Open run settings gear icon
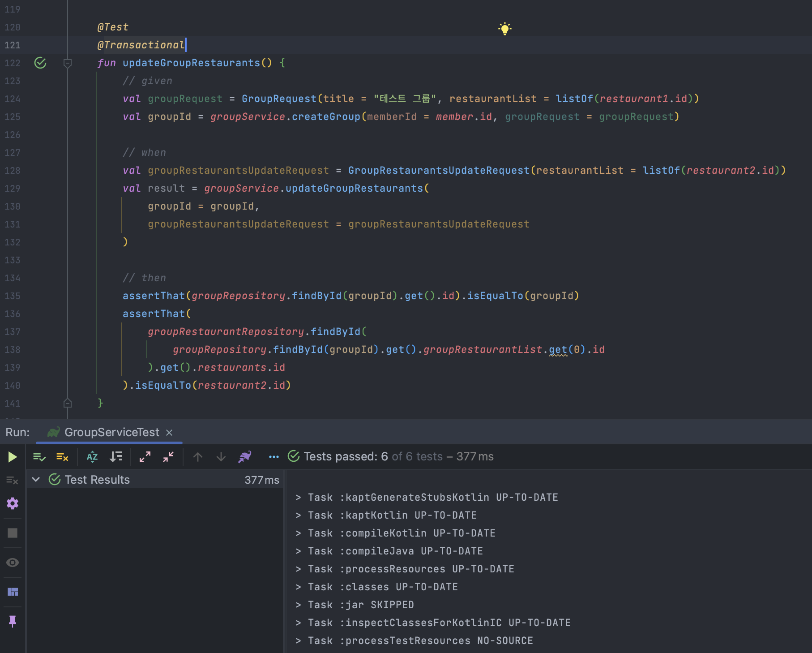812x653 pixels. click(13, 503)
